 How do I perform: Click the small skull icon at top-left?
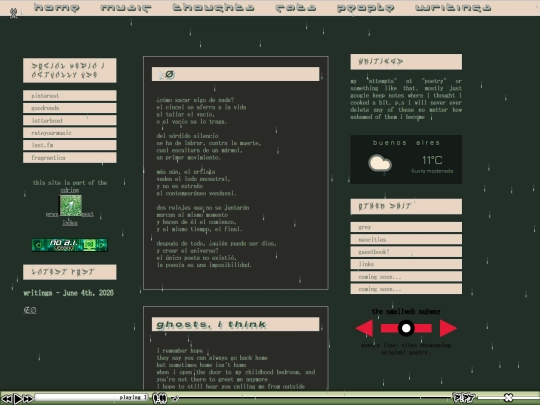(x=14, y=13)
